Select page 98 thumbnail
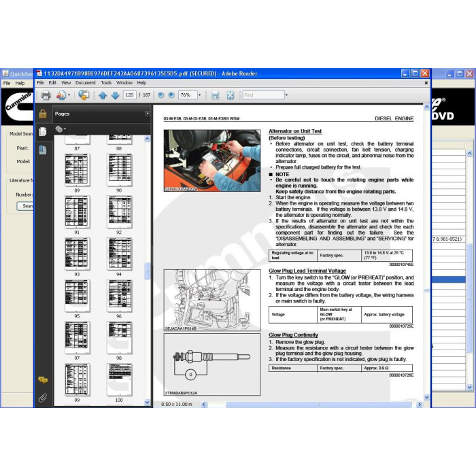Screen dimensions: 476x476 click(x=119, y=337)
